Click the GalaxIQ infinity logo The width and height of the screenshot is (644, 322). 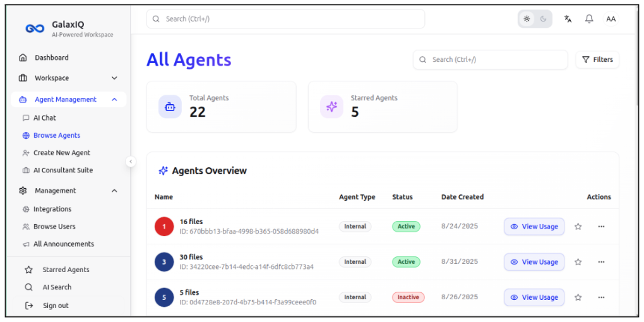point(35,28)
